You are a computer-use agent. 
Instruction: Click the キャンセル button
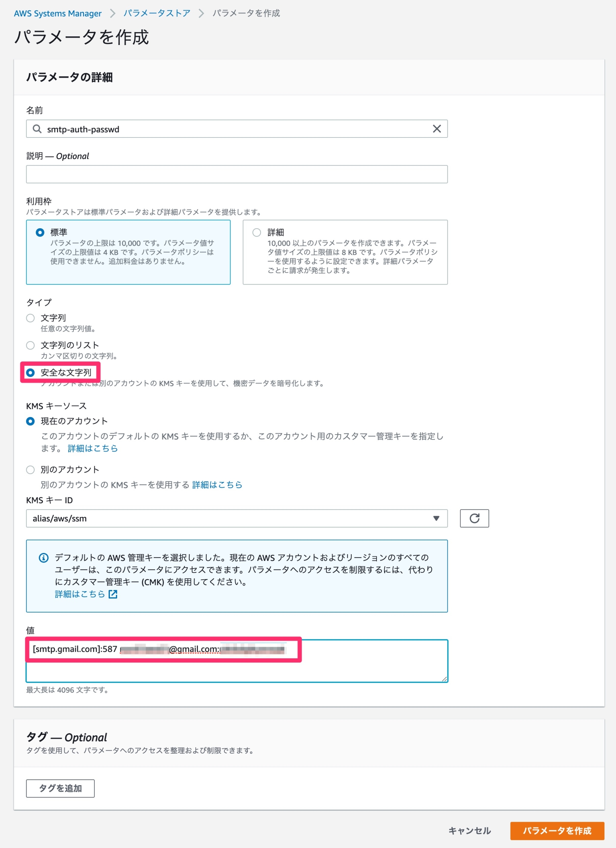(x=470, y=831)
